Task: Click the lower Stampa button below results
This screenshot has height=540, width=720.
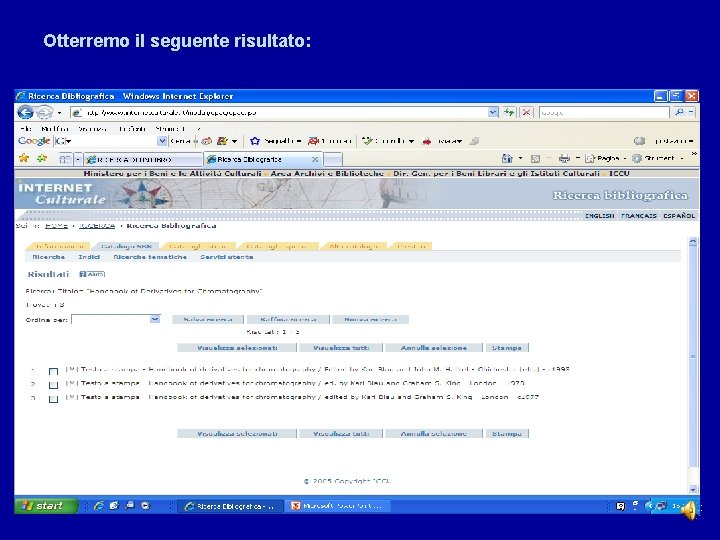Action: tap(507, 433)
